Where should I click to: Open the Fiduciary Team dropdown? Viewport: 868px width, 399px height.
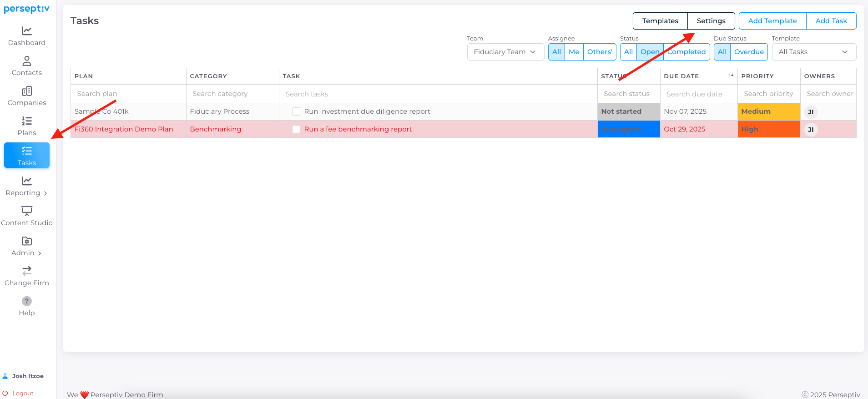click(x=505, y=52)
